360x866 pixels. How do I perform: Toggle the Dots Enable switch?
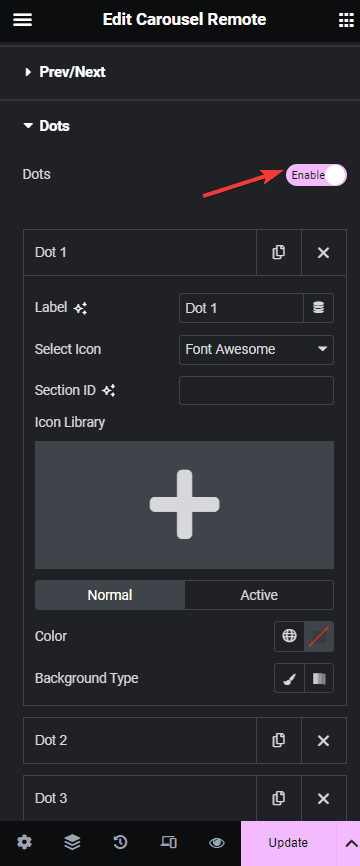(316, 175)
